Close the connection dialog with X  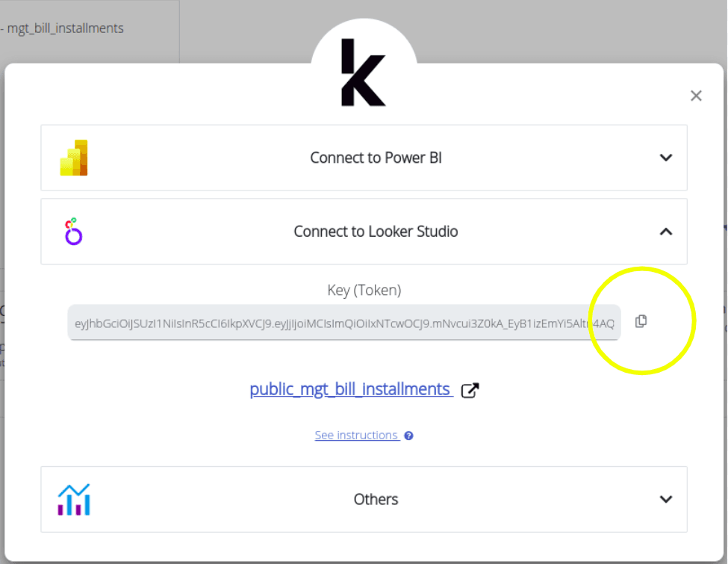pos(696,96)
